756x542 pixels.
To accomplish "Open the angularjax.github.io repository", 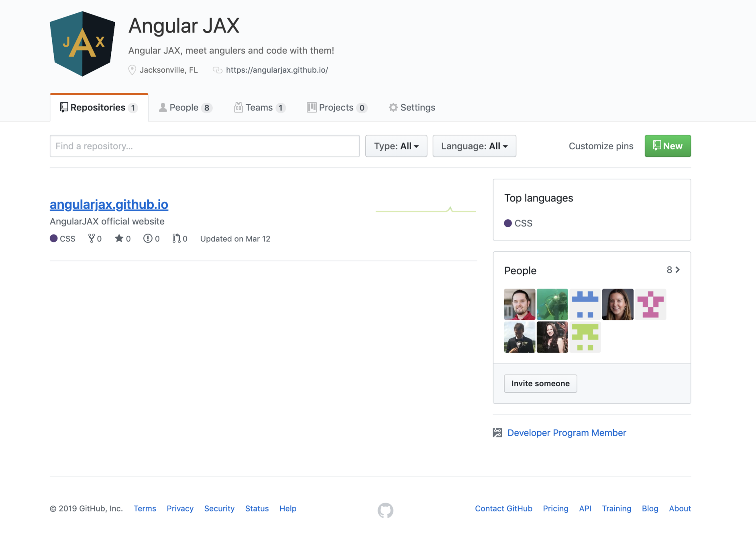I will coord(109,204).
